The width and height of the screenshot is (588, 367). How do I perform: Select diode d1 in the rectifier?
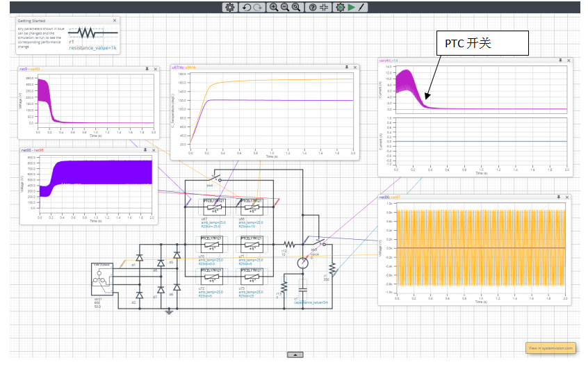(140, 258)
